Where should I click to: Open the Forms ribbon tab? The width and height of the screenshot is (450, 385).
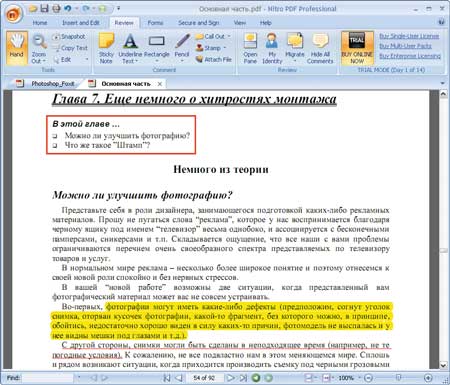pyautogui.click(x=155, y=23)
